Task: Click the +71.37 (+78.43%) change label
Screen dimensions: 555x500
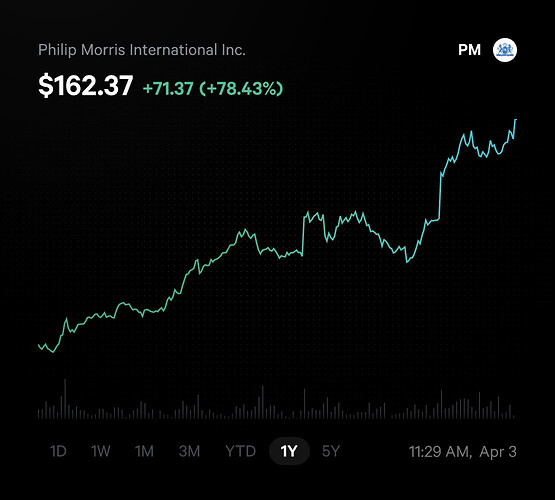Action: point(213,88)
